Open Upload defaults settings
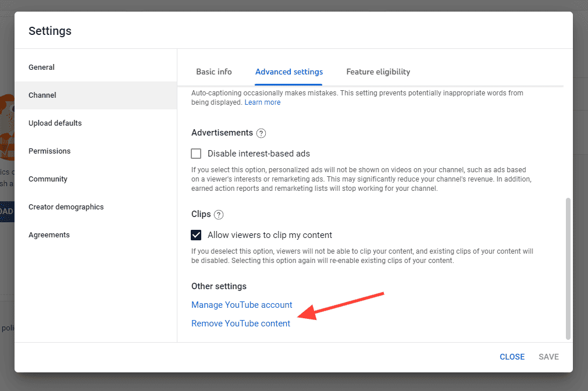Image resolution: width=588 pixels, height=391 pixels. [x=55, y=123]
